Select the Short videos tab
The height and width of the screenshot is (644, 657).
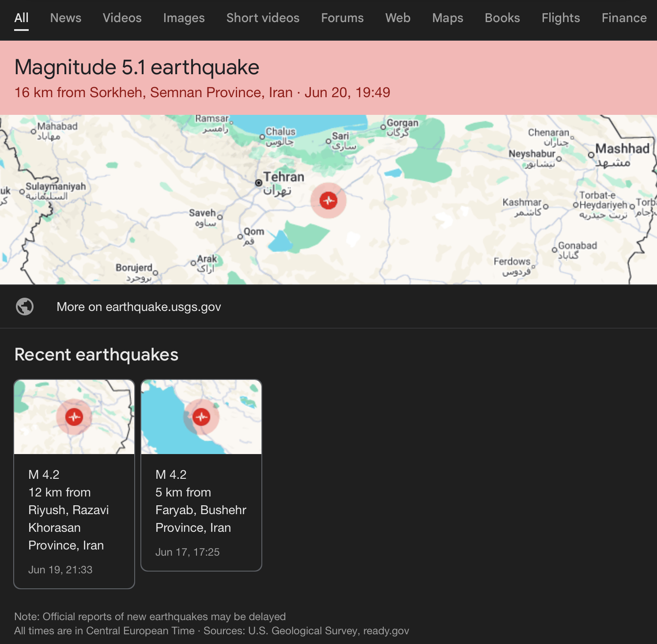tap(263, 18)
